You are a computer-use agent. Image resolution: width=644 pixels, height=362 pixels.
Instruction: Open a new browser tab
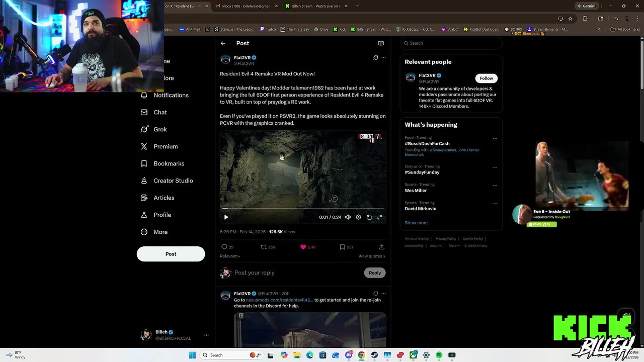[357, 6]
